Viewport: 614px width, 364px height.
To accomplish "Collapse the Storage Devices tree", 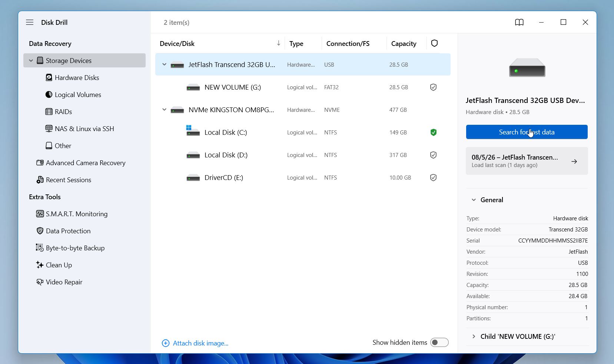I will tap(31, 60).
